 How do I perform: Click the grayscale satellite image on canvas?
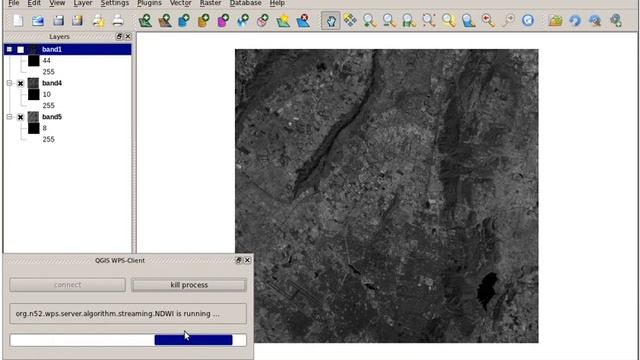387,196
